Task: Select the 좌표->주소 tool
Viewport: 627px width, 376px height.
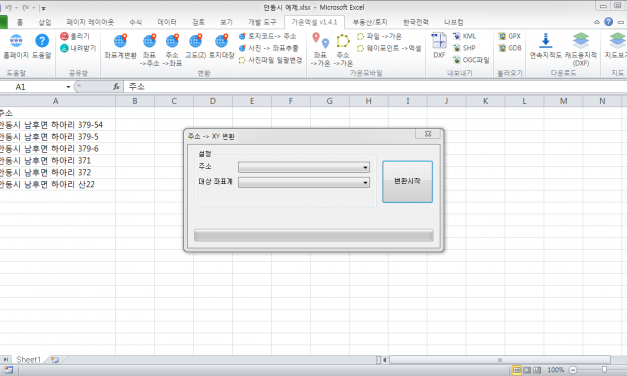Action: click(149, 50)
